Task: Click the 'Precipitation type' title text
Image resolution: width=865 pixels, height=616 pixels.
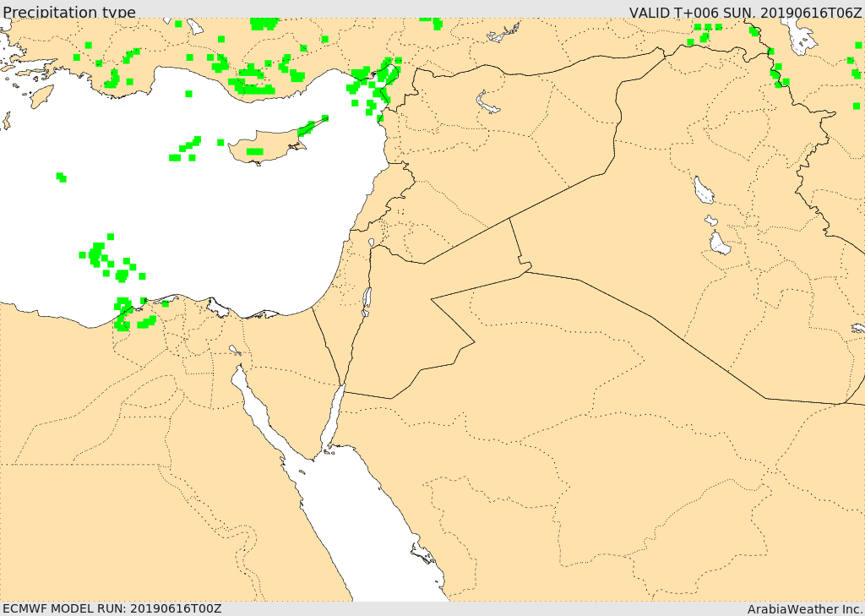Action: point(69,12)
